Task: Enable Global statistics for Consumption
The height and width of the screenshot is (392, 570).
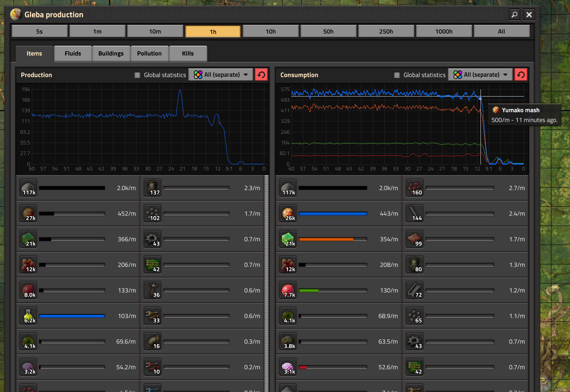Action: click(397, 75)
